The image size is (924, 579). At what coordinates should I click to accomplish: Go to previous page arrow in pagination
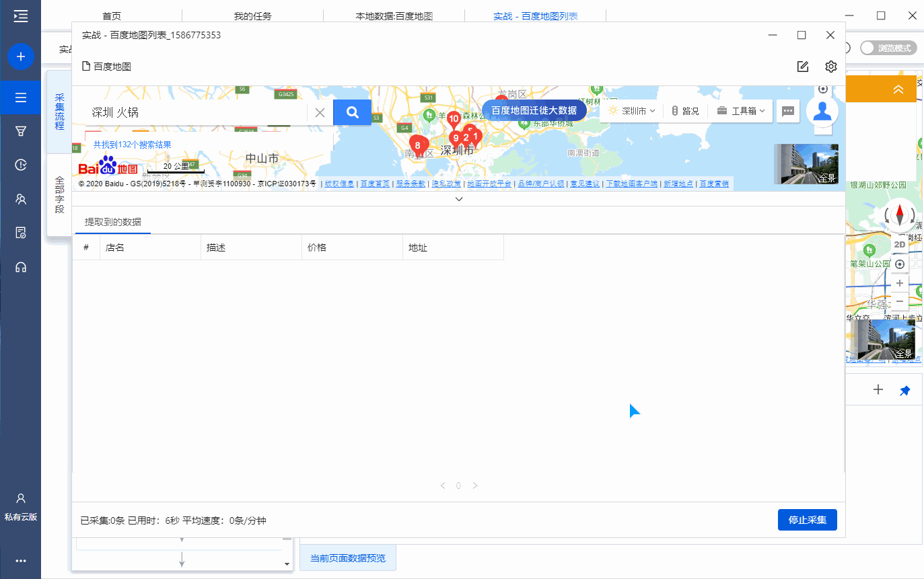442,486
